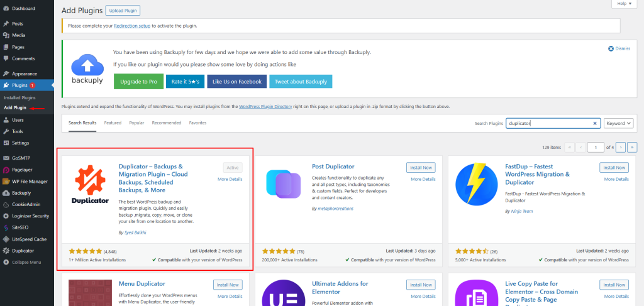Switch to the Recommended tab

point(166,123)
